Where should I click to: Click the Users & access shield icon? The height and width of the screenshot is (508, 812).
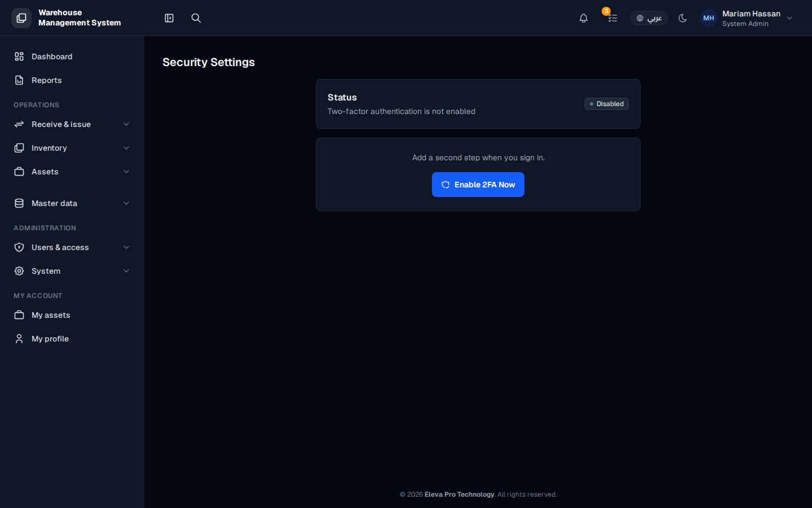coord(19,247)
